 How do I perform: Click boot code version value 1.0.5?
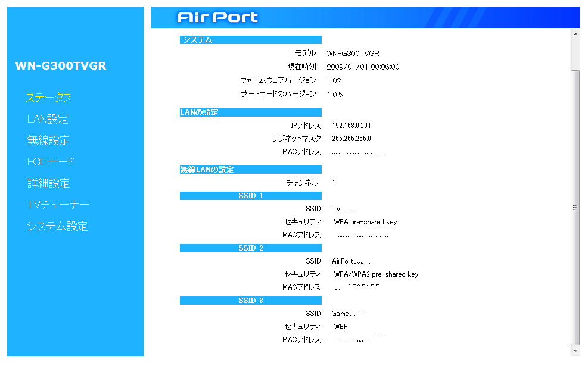pyautogui.click(x=335, y=95)
